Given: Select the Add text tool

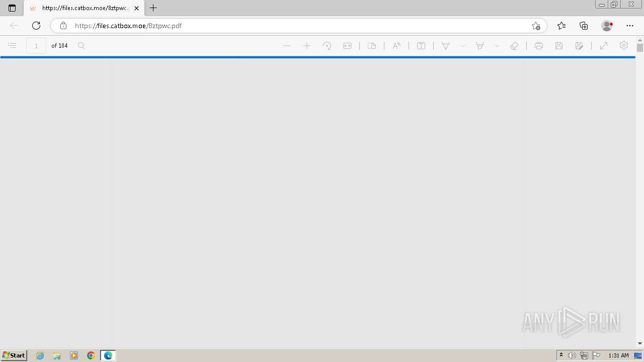Looking at the screenshot, I should (x=421, y=46).
